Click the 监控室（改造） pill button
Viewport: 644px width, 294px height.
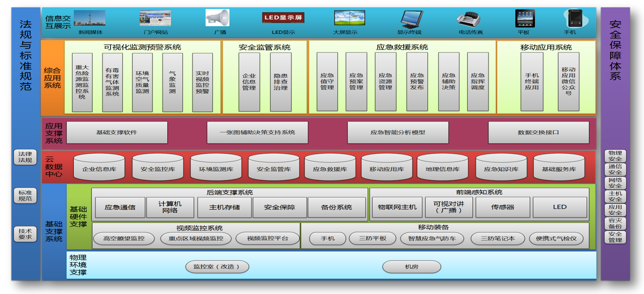click(217, 266)
